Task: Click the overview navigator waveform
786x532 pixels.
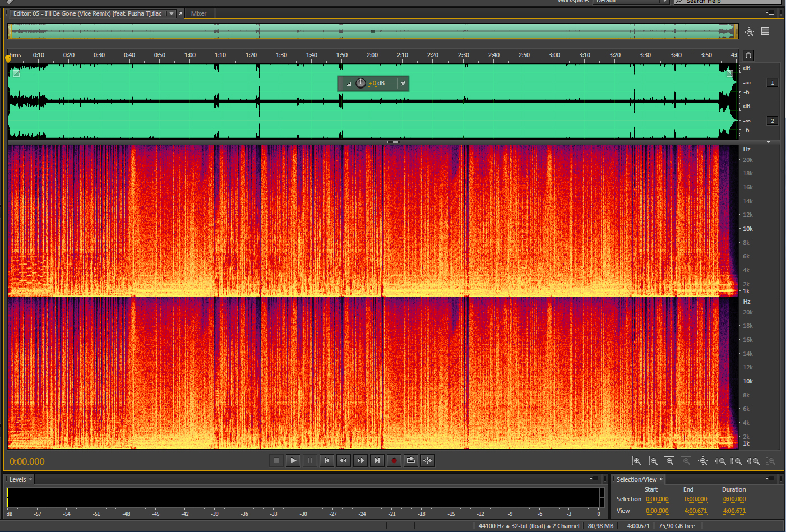Action: [373, 31]
